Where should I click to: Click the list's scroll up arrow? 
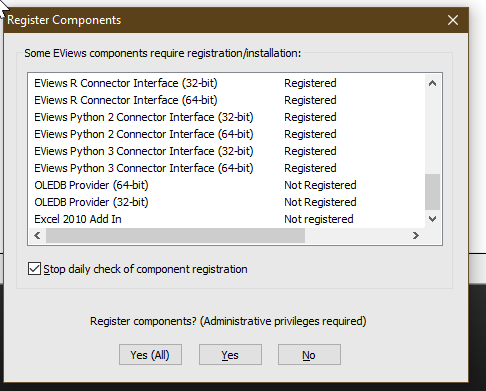point(432,83)
